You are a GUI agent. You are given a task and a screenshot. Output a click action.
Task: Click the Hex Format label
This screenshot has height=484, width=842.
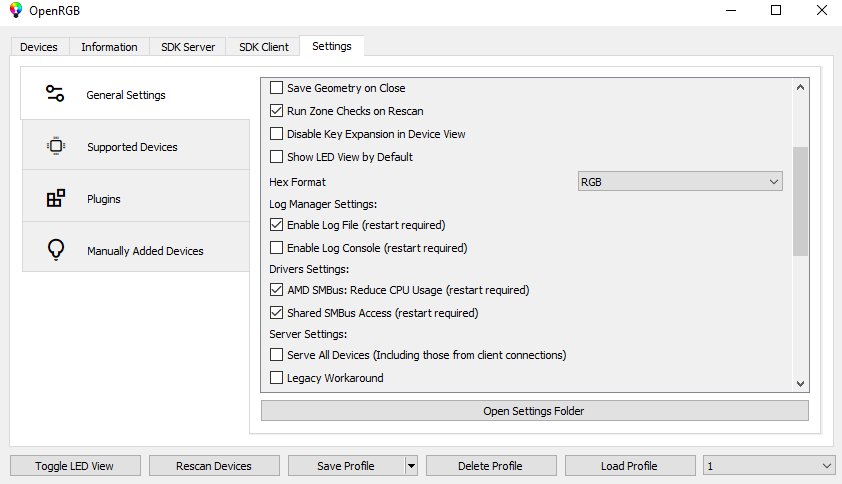tap(297, 182)
